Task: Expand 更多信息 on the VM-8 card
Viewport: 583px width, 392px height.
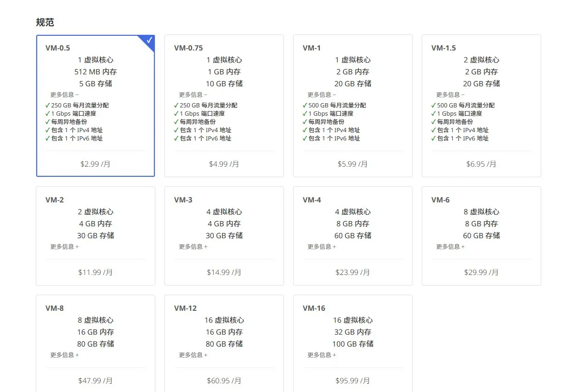Action: [63, 355]
